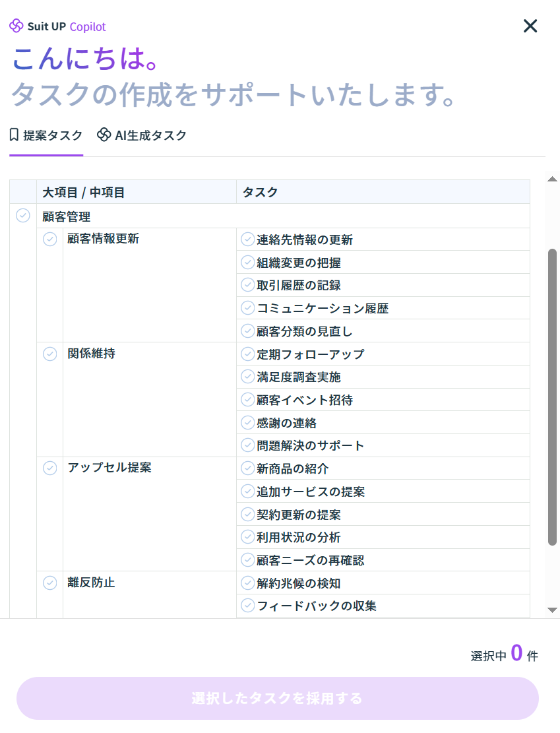Select the 解約兆候の検知 task checkbox
560x733 pixels.
247,583
